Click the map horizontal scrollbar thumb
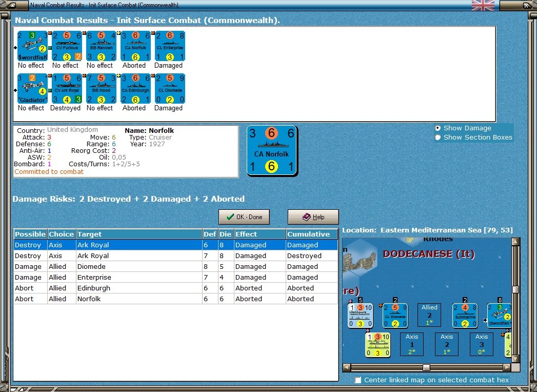Image resolution: width=537 pixels, height=392 pixels. (x=426, y=367)
